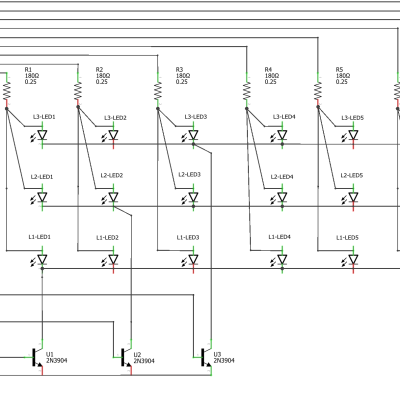Image resolution: width=400 pixels, height=400 pixels.
Task: Select the L3-LED5 text label
Action: pyautogui.click(x=353, y=118)
